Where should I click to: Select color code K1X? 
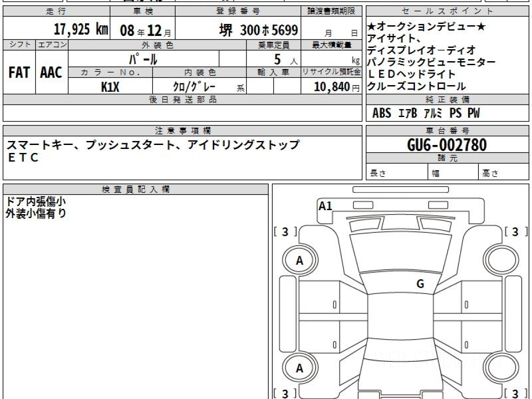[x=110, y=87]
